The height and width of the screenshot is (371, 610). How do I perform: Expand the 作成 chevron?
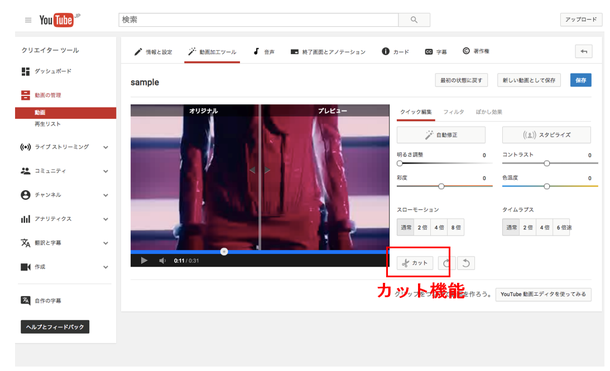(x=105, y=267)
